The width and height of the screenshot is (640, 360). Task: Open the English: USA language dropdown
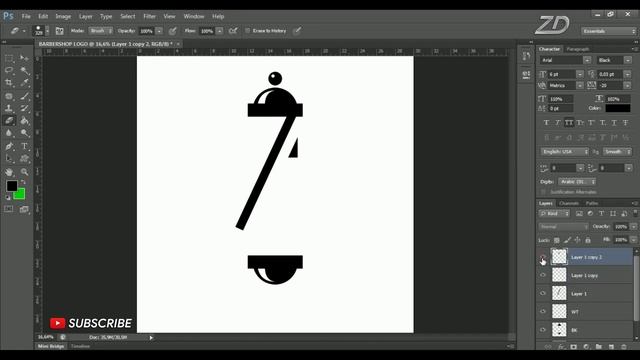(x=565, y=151)
